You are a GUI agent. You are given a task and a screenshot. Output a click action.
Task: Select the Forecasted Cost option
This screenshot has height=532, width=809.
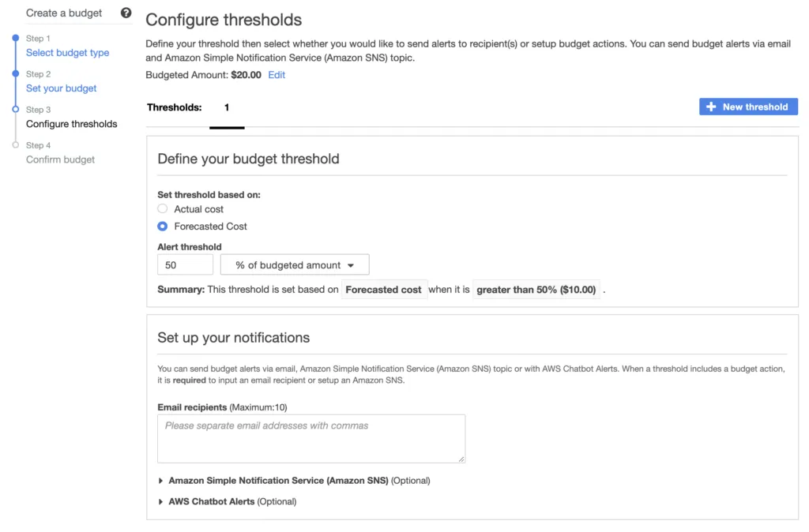click(x=162, y=226)
